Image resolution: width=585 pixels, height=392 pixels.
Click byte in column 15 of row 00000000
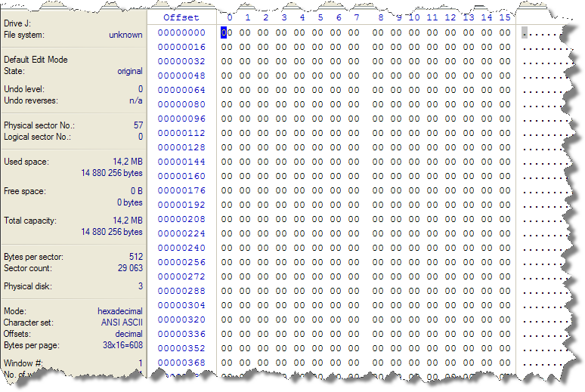click(x=505, y=32)
